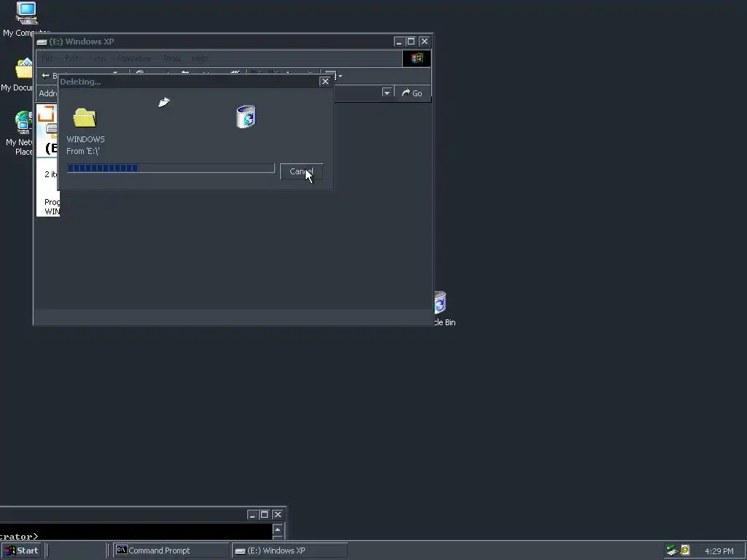747x560 pixels.
Task: Click the Windows flag throbber logo
Action: tap(417, 58)
